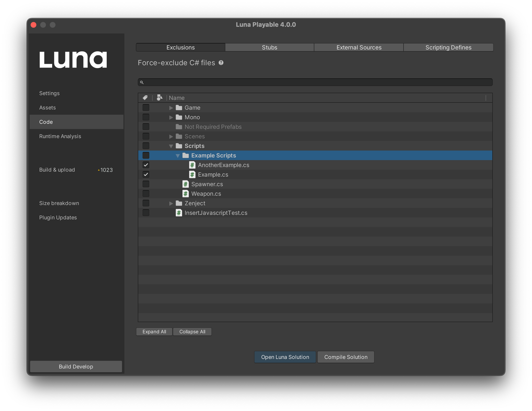Click the AnotherExample.cs script icon

pos(192,165)
